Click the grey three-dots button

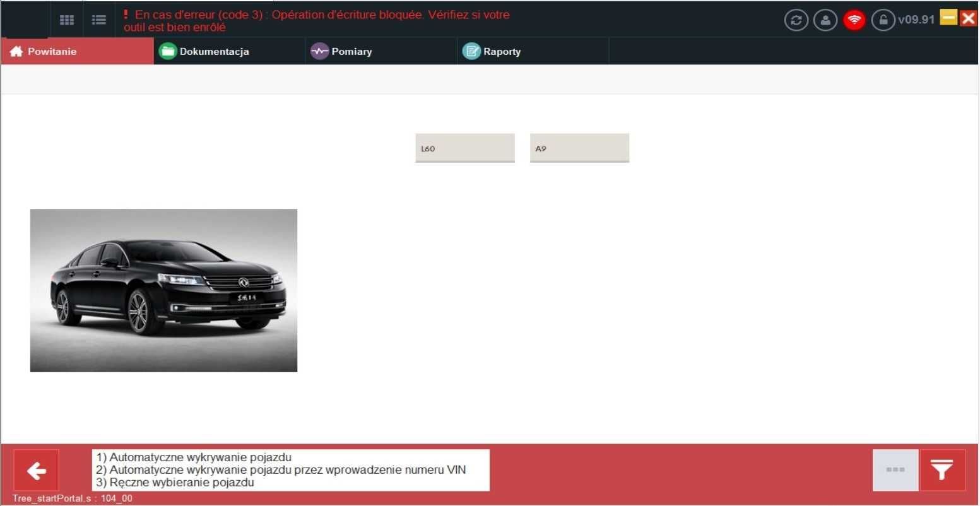coord(895,470)
